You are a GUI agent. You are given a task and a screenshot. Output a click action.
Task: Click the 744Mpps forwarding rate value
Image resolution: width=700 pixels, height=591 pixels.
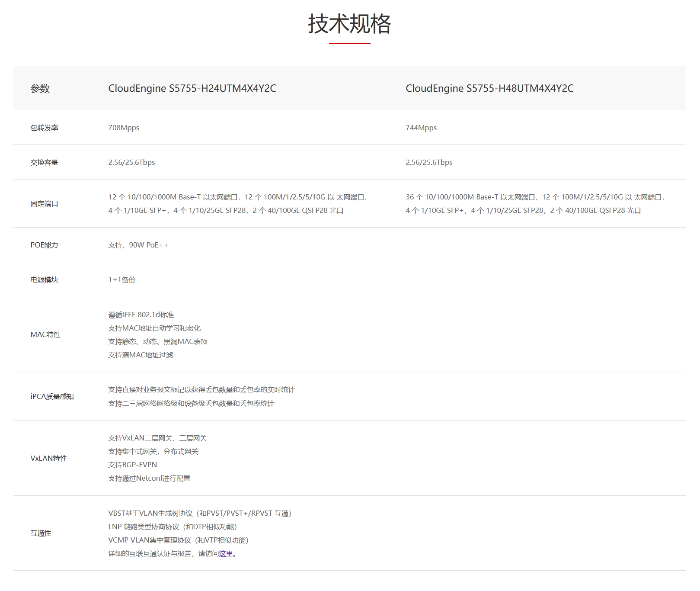(421, 128)
